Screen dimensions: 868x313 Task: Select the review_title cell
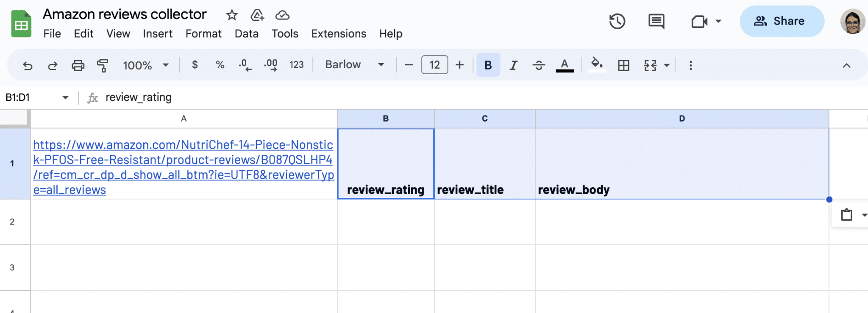(485, 163)
